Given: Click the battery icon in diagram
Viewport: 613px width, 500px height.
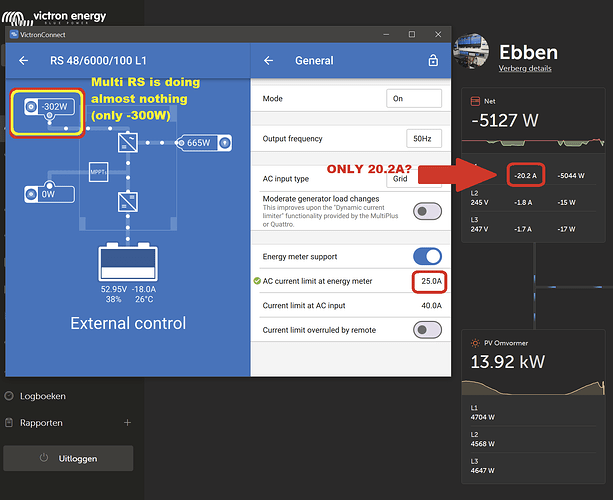Looking at the screenshot, I should [128, 262].
